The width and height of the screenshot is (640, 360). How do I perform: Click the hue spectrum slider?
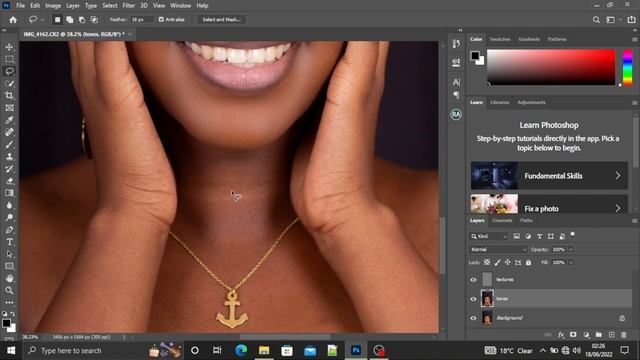[628, 68]
